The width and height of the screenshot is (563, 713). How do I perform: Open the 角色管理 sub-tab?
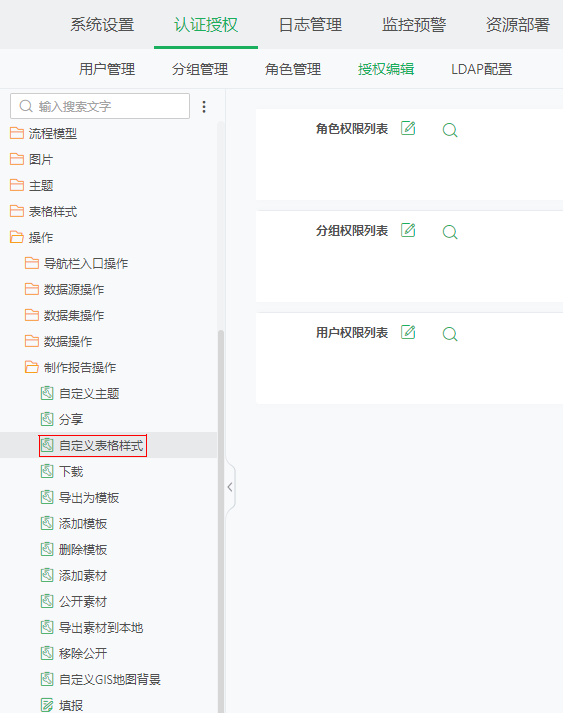coord(293,69)
